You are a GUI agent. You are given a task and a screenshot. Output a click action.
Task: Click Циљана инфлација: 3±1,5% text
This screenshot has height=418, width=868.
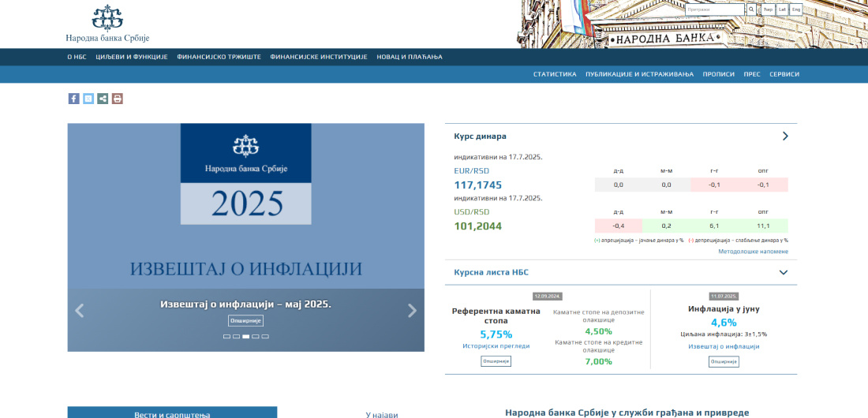point(724,334)
